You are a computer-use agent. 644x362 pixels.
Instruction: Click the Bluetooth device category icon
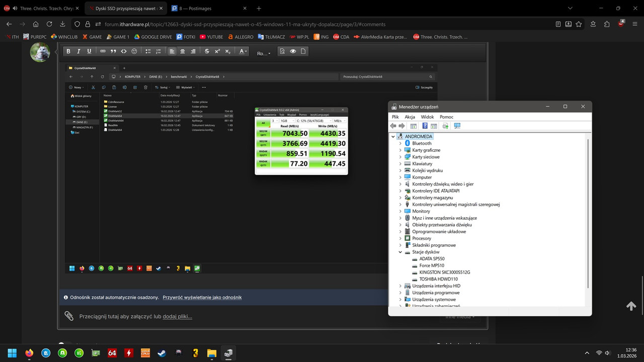(x=408, y=143)
